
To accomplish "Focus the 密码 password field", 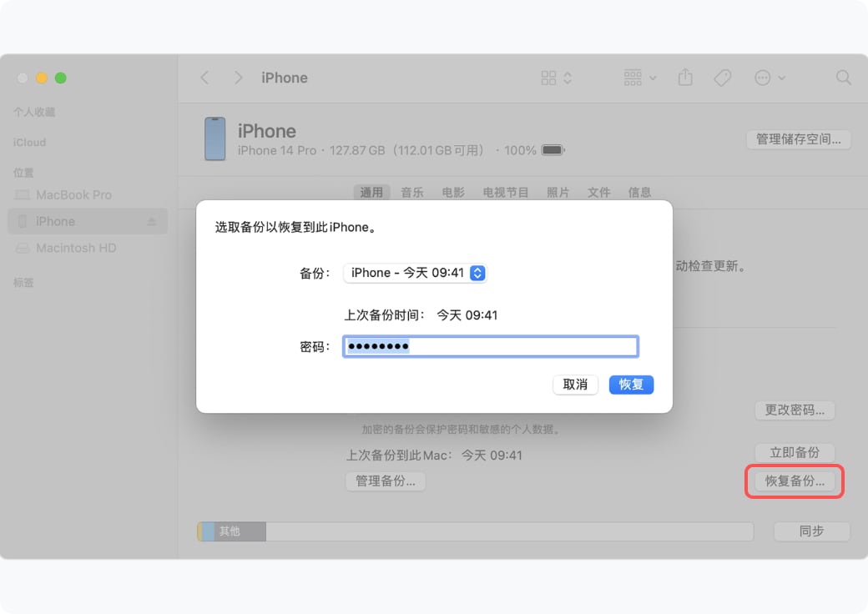I will [491, 347].
